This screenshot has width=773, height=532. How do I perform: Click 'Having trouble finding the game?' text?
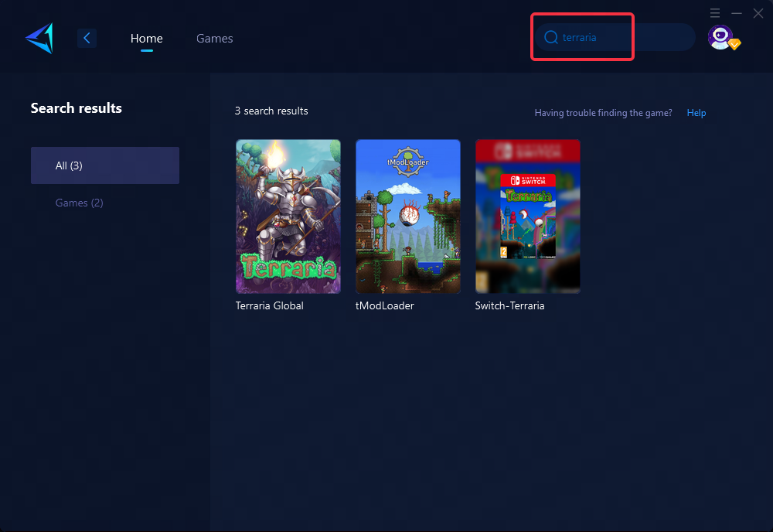[x=603, y=113]
